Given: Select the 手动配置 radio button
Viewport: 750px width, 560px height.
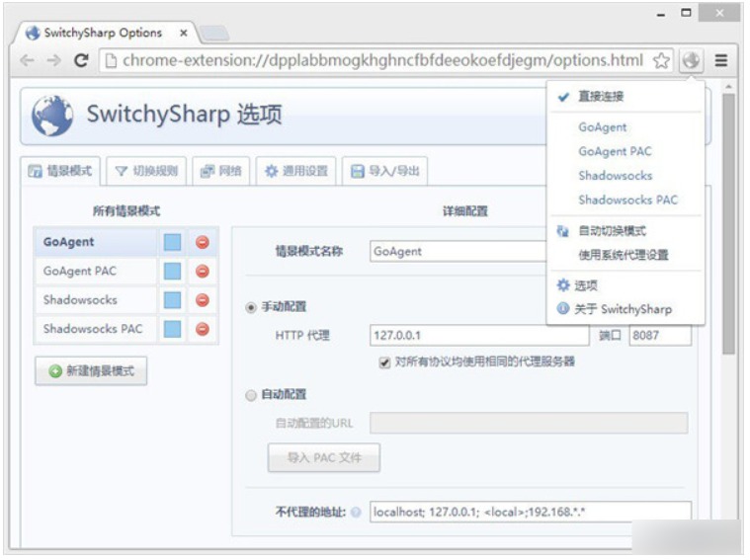Looking at the screenshot, I should click(251, 307).
